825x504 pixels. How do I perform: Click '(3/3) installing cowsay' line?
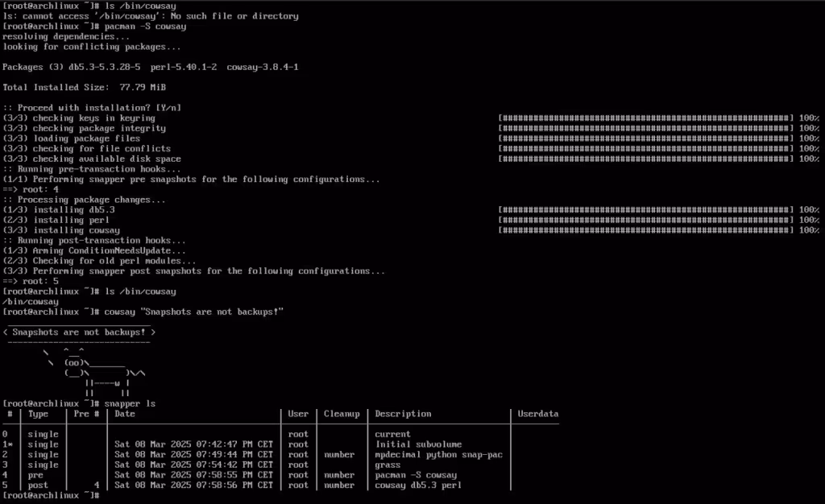tap(61, 230)
